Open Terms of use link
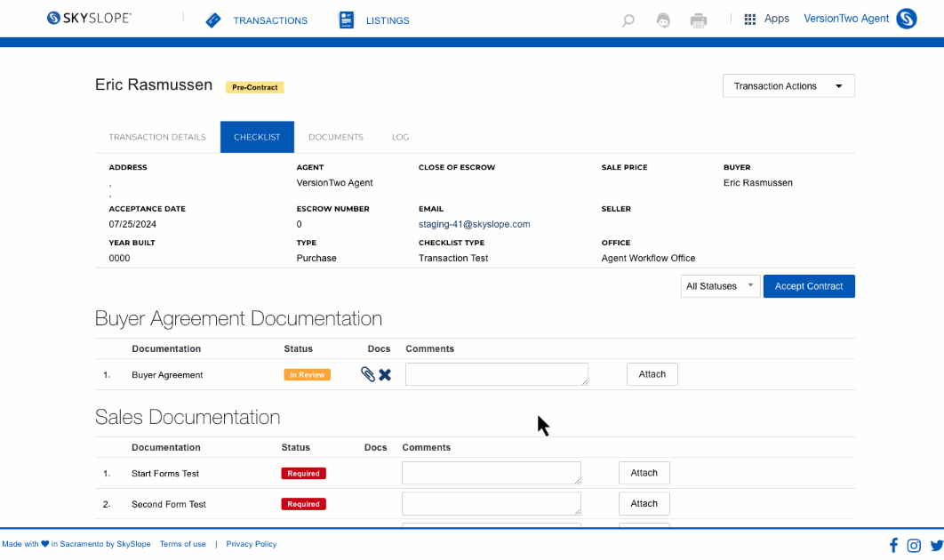The height and width of the screenshot is (560, 944). coord(182,544)
